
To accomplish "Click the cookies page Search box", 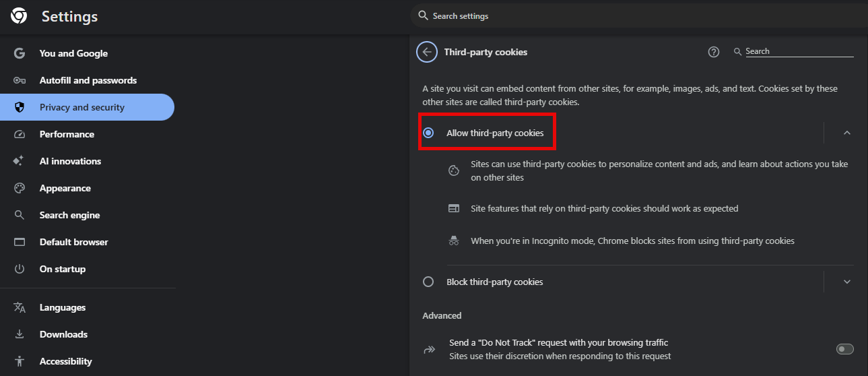I will pyautogui.click(x=799, y=51).
